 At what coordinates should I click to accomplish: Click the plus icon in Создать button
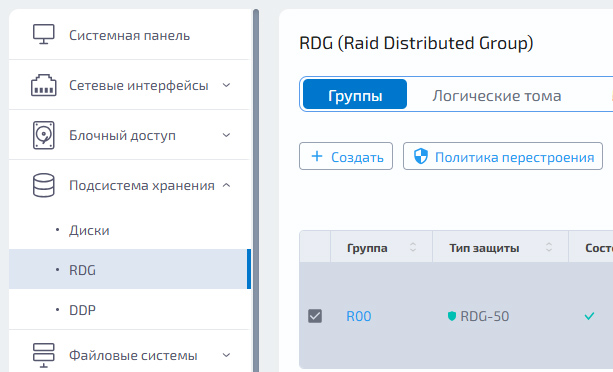coord(317,157)
